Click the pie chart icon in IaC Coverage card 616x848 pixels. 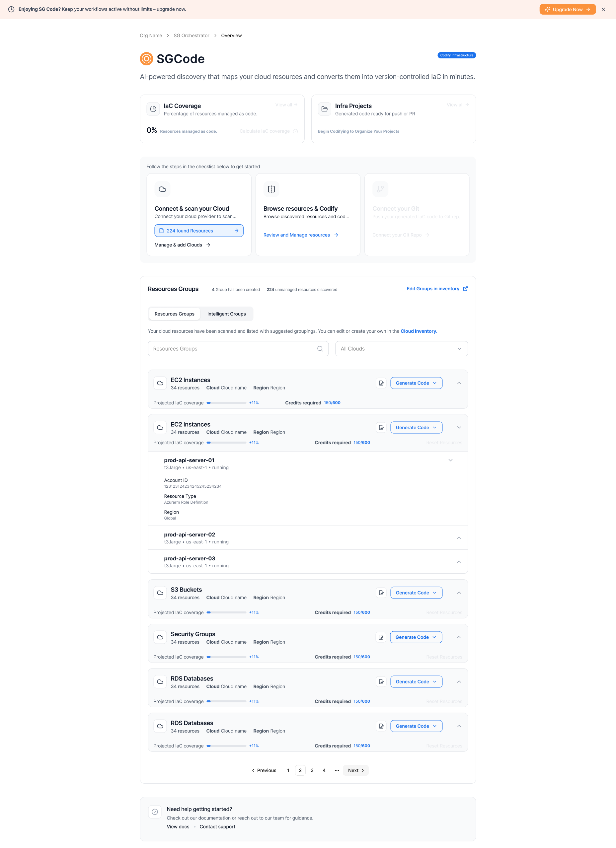coord(153,109)
